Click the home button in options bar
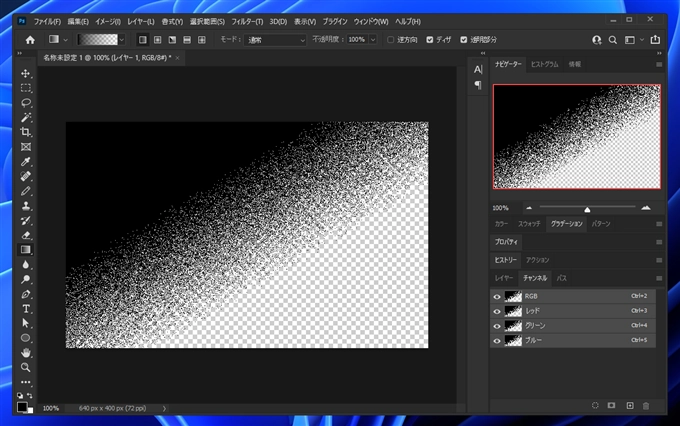 pyautogui.click(x=30, y=40)
